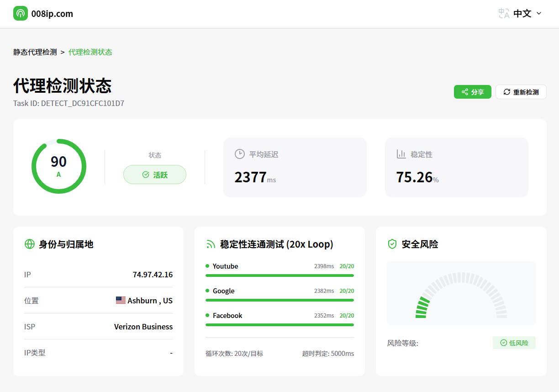Image resolution: width=559 pixels, height=392 pixels.
Task: Select the 2352ms Facebook latency value
Action: [x=324, y=315]
